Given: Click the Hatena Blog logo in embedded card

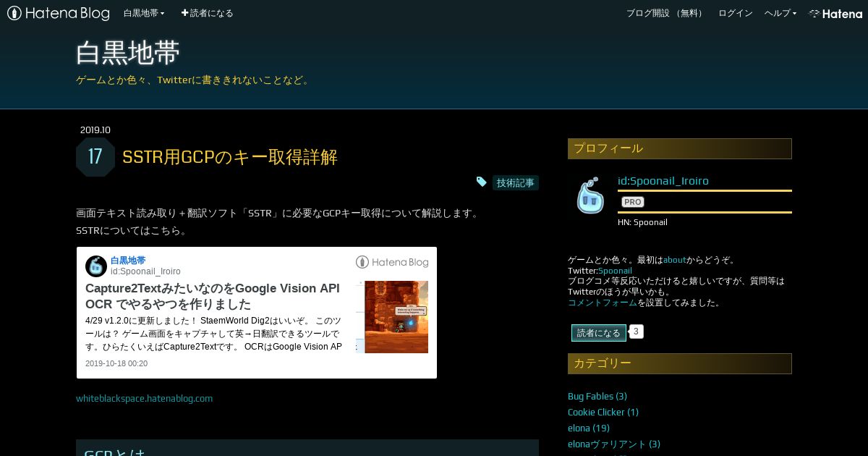Looking at the screenshot, I should click(x=392, y=262).
